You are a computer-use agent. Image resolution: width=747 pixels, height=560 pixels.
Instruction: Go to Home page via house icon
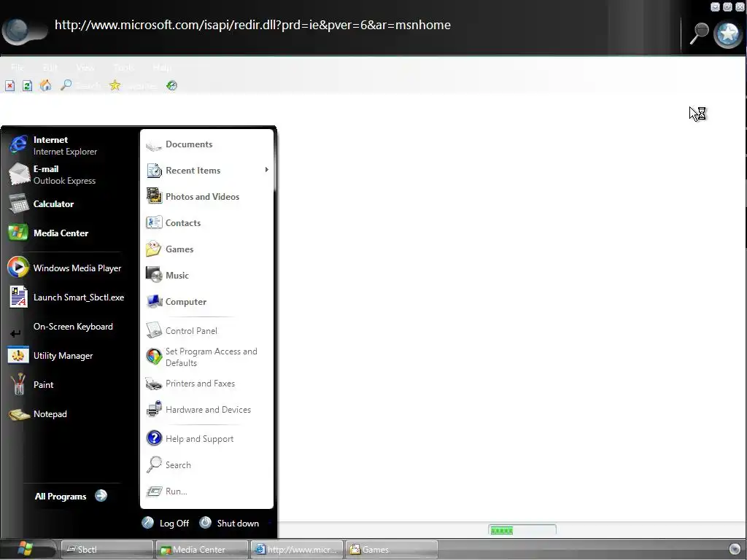point(45,85)
